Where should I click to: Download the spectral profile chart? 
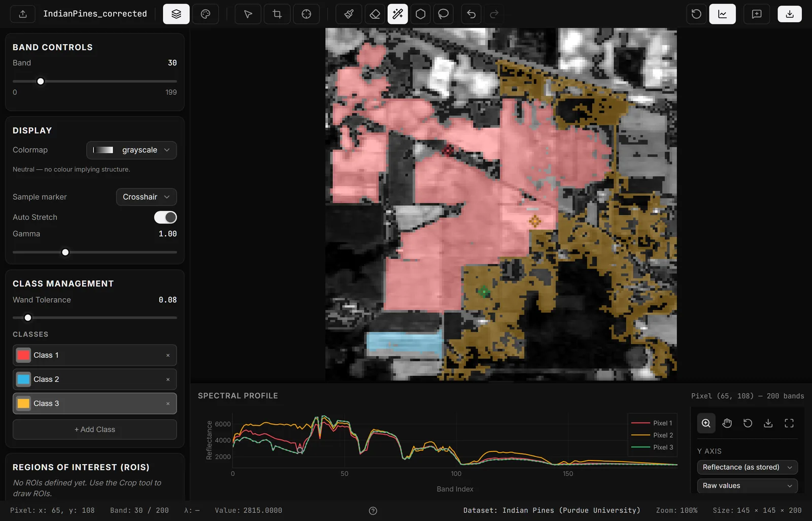[768, 424]
